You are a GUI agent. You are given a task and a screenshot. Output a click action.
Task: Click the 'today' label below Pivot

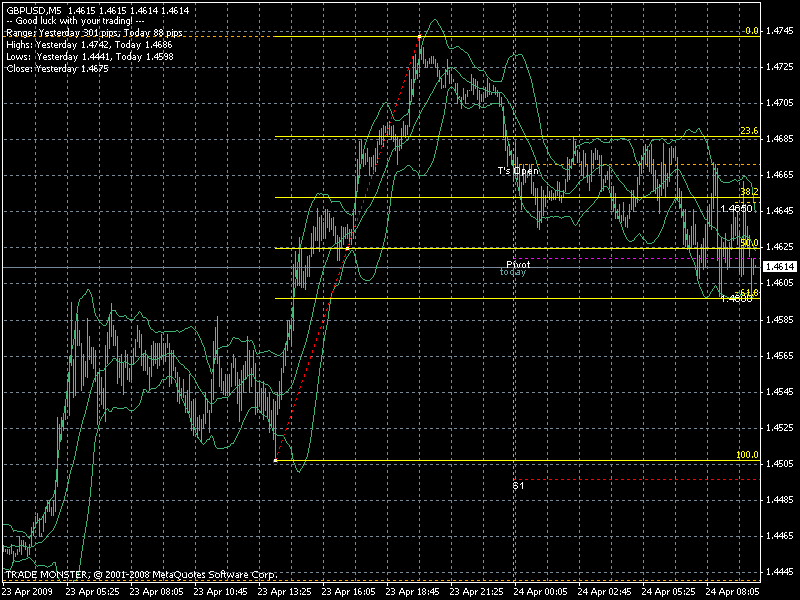point(513,272)
